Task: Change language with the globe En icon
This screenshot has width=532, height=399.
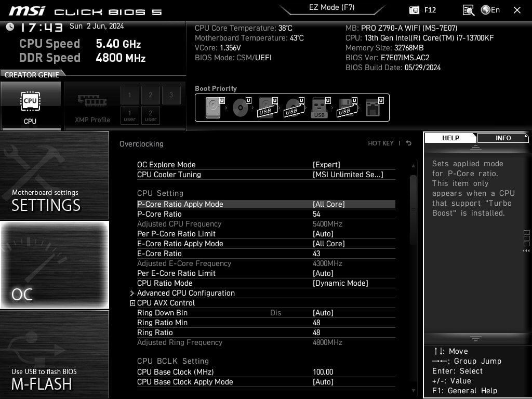Action: tap(490, 10)
